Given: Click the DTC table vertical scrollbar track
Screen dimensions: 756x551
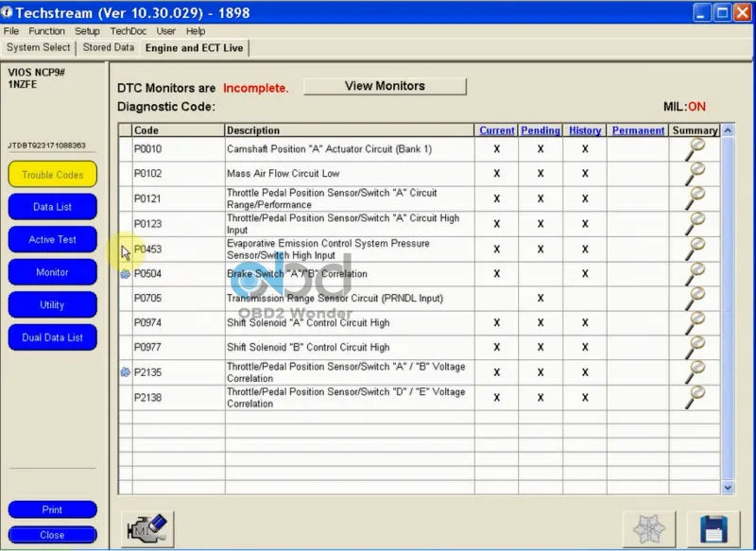Looking at the screenshot, I should [728, 309].
